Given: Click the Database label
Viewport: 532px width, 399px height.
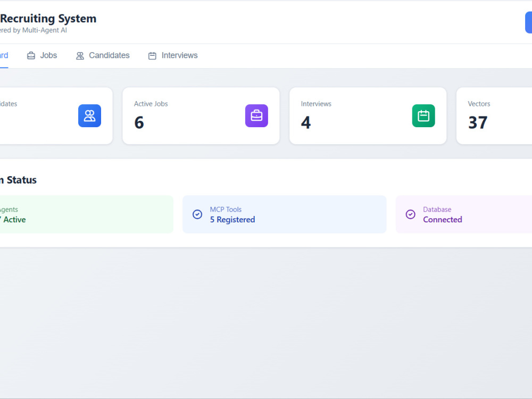Looking at the screenshot, I should click(x=437, y=209).
